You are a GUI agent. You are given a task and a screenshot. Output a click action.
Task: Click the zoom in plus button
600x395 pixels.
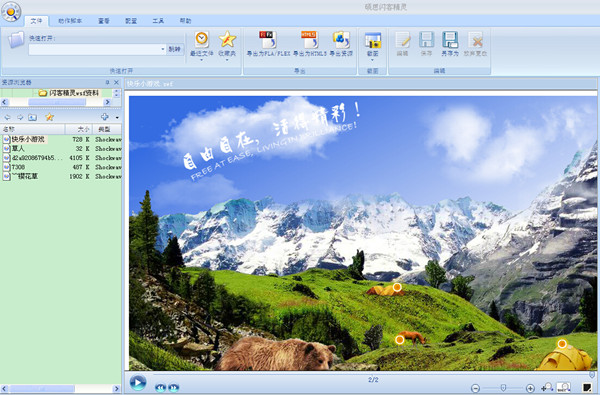click(530, 388)
